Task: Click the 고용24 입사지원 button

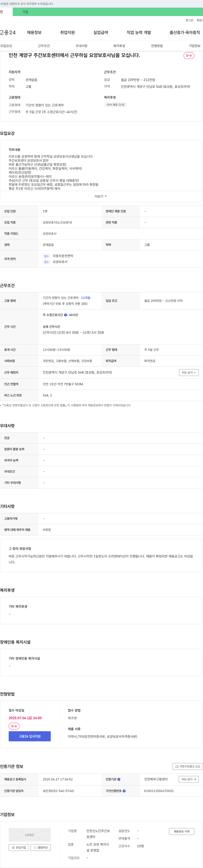Action: pos(30,736)
